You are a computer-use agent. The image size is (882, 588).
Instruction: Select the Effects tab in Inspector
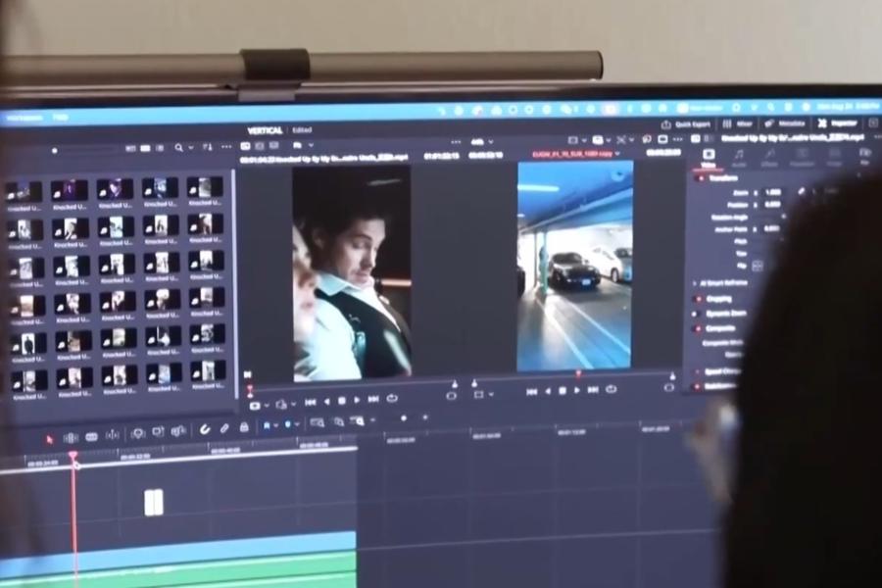click(769, 158)
